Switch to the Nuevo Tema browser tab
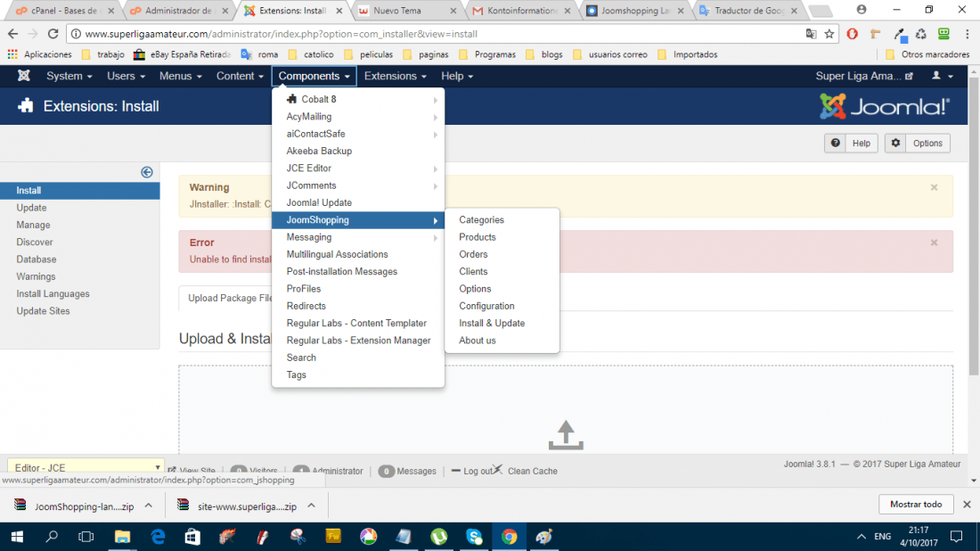The width and height of the screenshot is (980, 551). coord(407,11)
